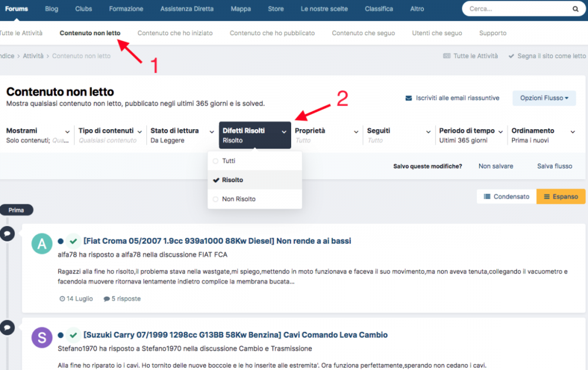Image resolution: width=588 pixels, height=370 pixels.
Task: Open the 'Tipo di contenuti' filter dropdown
Action: [x=109, y=135]
